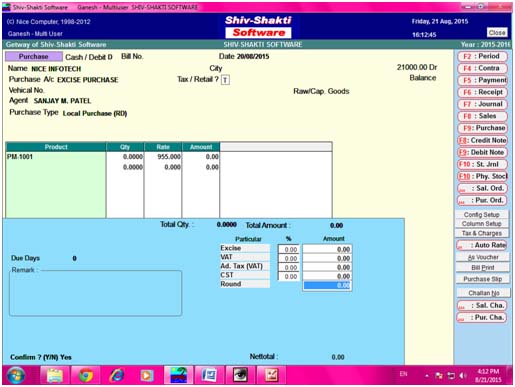
Task: Select the F8 : Sales option
Action: [482, 116]
